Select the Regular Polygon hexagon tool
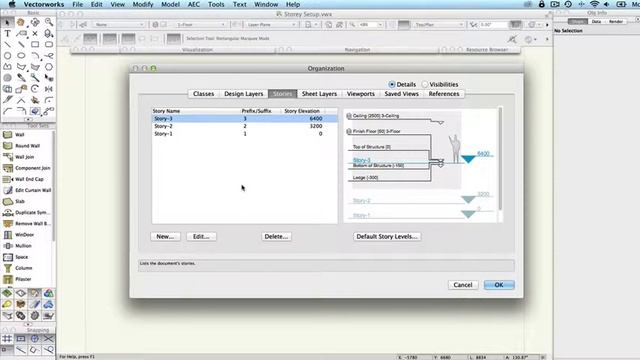The image size is (640, 360). 49,67
